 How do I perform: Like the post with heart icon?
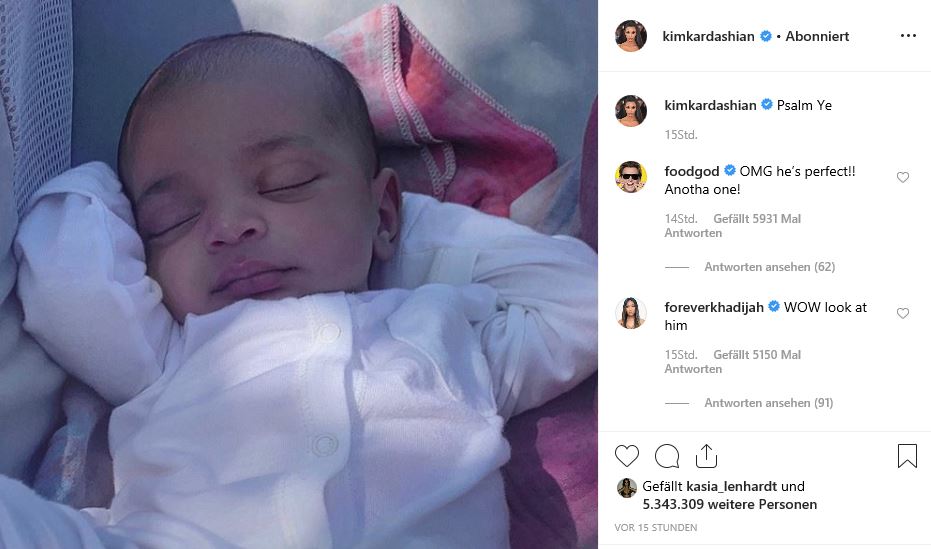point(626,456)
